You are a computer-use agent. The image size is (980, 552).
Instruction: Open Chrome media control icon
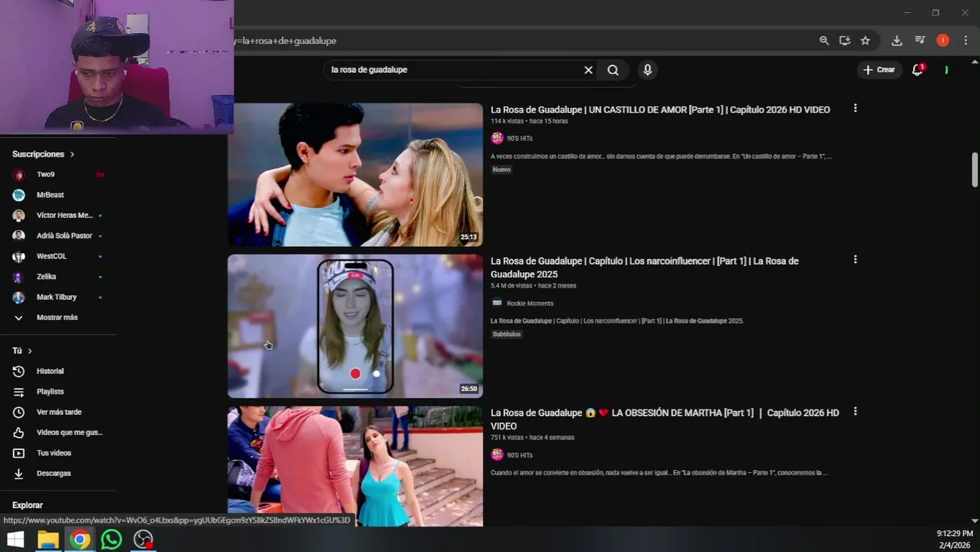pos(919,41)
